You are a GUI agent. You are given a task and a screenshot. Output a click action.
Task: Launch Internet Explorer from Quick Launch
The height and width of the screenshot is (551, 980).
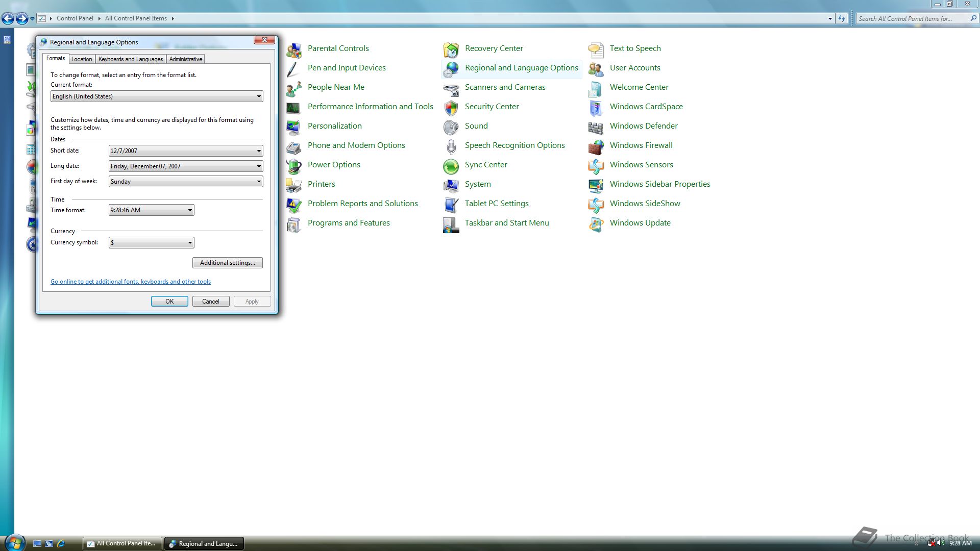coord(61,544)
